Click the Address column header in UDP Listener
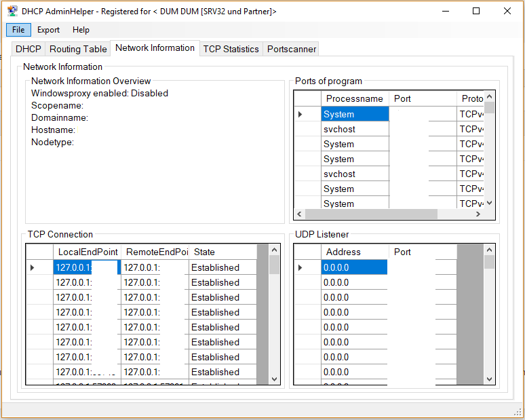The image size is (525, 420). [x=355, y=252]
